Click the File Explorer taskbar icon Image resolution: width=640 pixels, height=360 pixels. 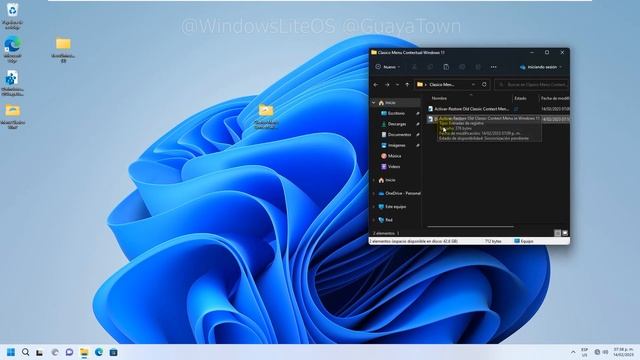(x=84, y=352)
